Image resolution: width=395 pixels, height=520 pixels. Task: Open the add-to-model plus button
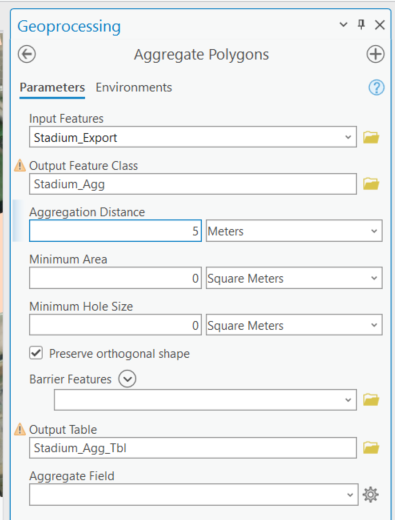(x=375, y=54)
